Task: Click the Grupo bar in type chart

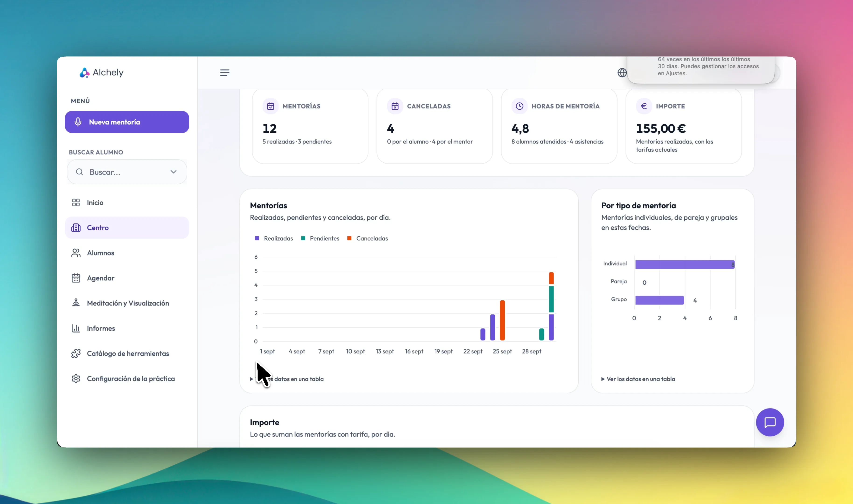Action: pyautogui.click(x=659, y=300)
